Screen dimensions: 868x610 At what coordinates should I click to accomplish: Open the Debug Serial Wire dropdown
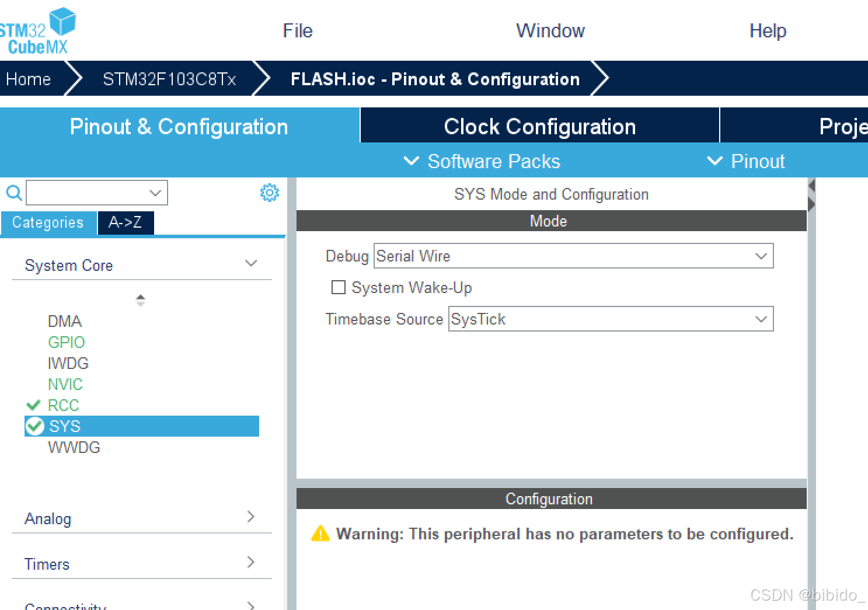573,256
